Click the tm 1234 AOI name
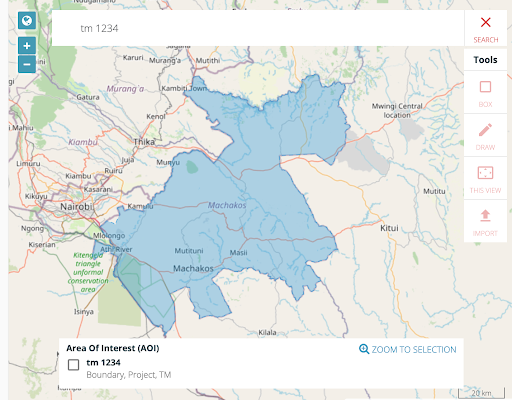 [x=103, y=362]
